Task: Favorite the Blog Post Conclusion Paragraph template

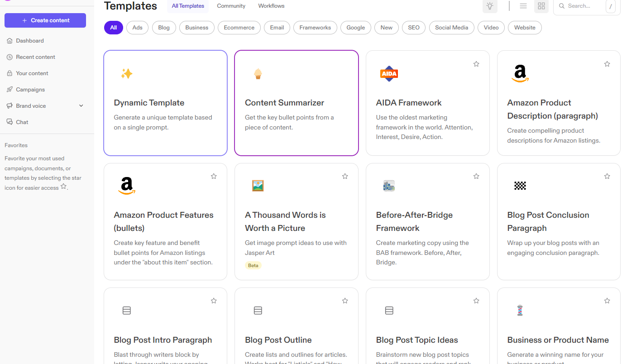Action: point(607,176)
